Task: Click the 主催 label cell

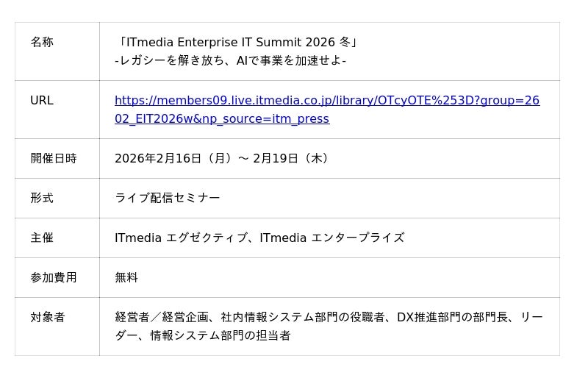Action: 42,238
